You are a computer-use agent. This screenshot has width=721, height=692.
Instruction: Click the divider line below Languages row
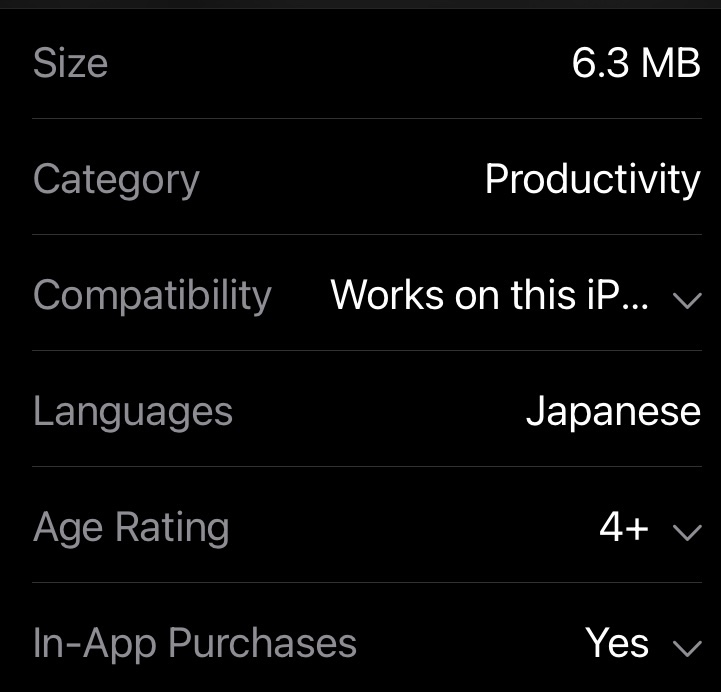(366, 466)
